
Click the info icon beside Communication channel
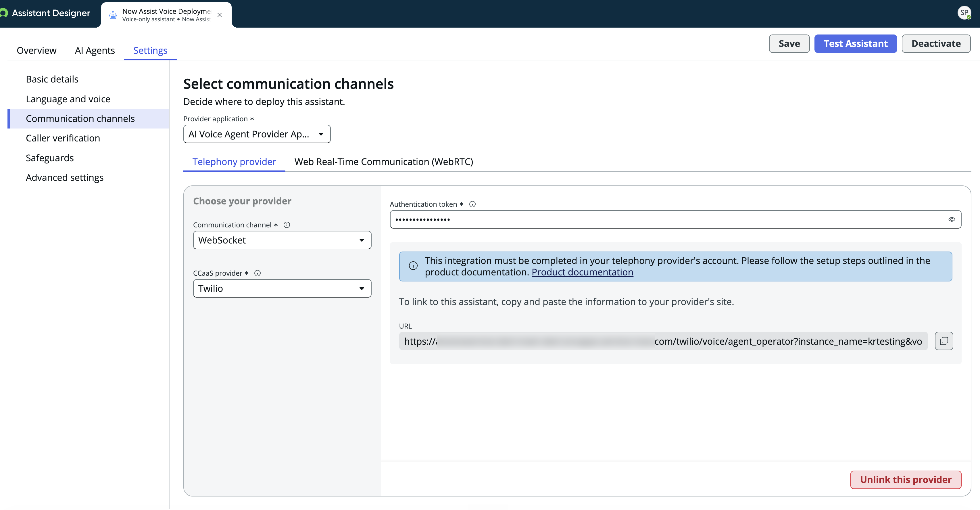pyautogui.click(x=287, y=225)
